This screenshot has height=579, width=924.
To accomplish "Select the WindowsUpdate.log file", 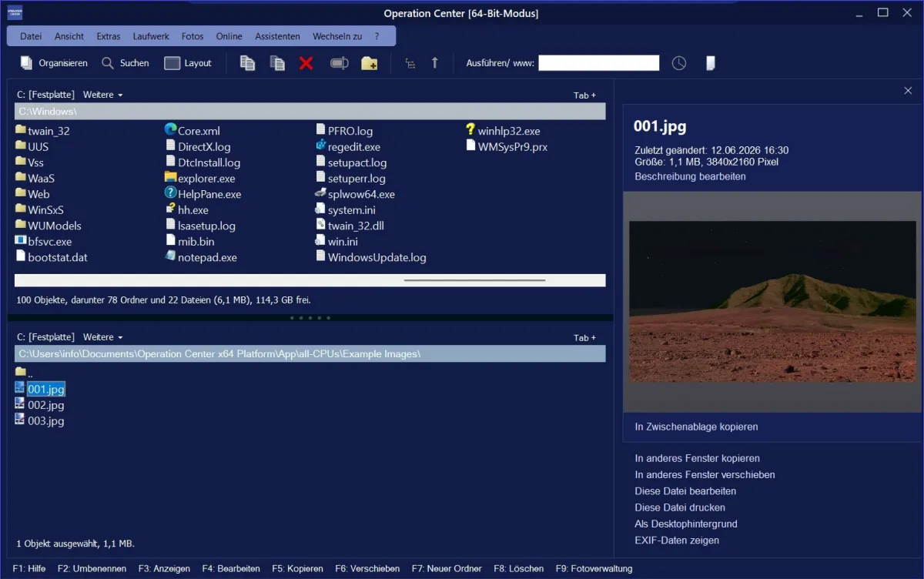I will [x=370, y=257].
